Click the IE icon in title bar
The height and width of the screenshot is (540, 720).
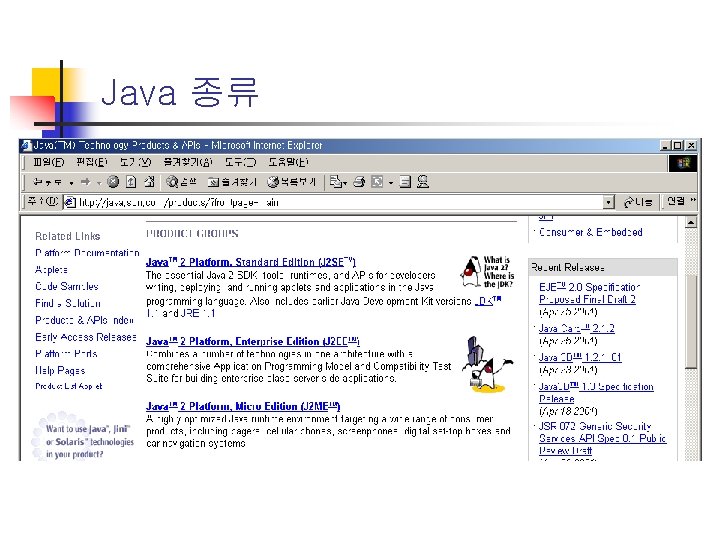point(26,146)
